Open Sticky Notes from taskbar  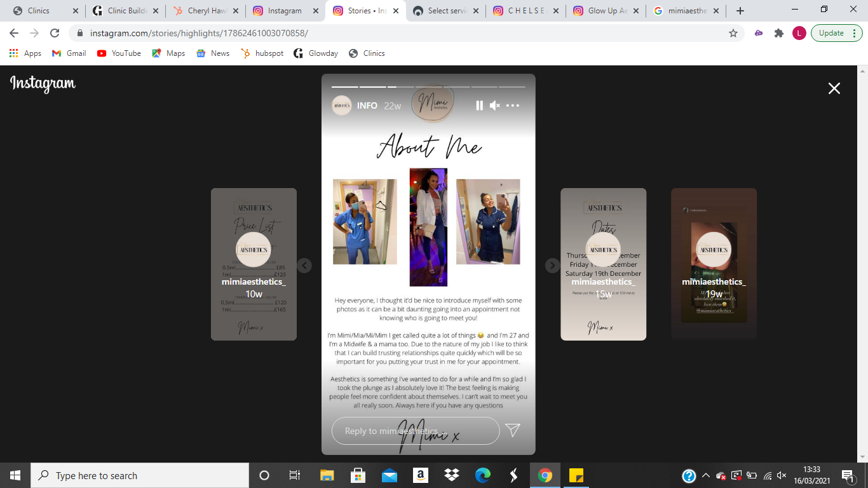pyautogui.click(x=576, y=475)
